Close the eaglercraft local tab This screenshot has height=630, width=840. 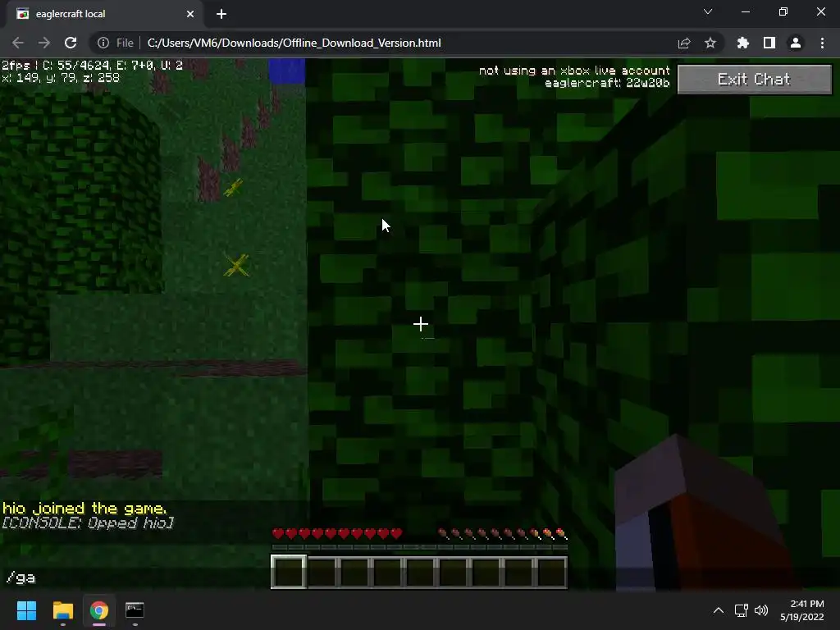point(190,15)
